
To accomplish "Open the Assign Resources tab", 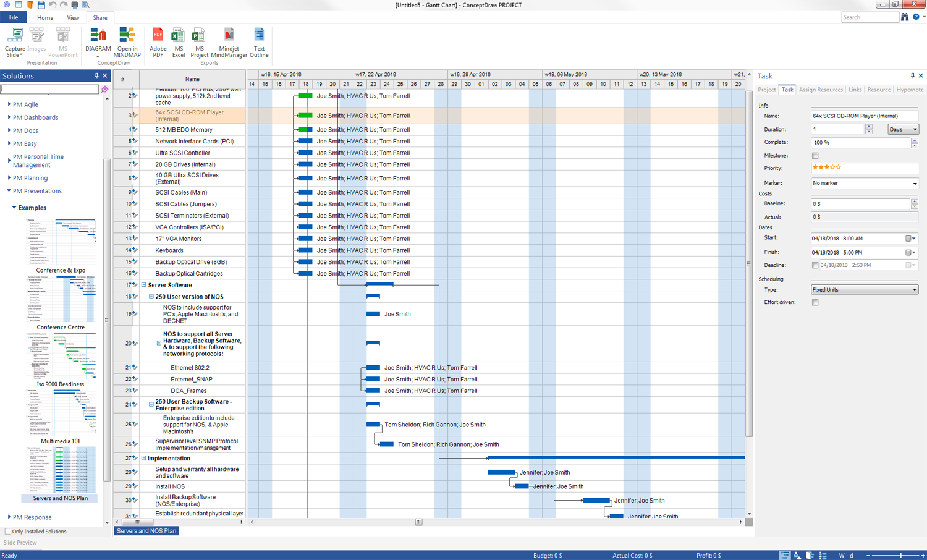I will [820, 90].
